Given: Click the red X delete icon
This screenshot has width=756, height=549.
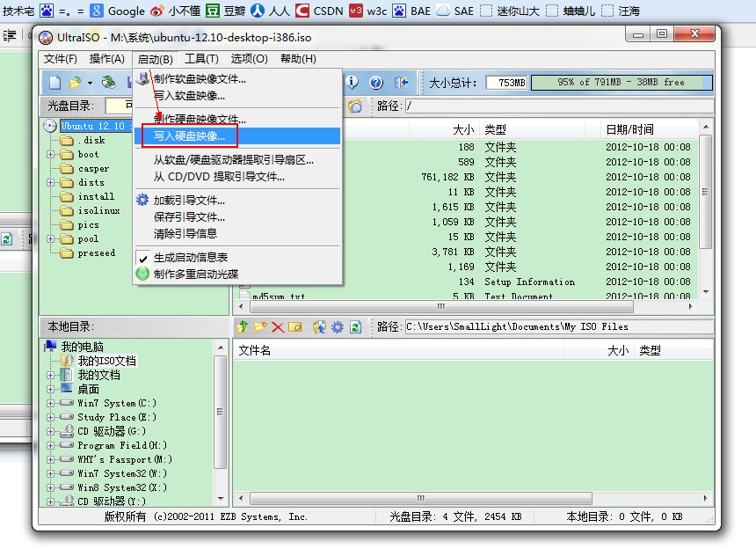Looking at the screenshot, I should coord(278,327).
